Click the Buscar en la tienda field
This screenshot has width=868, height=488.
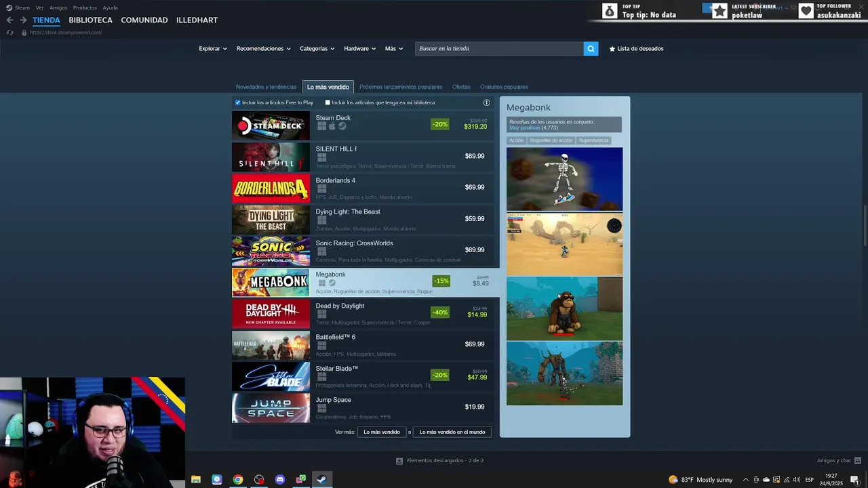499,49
